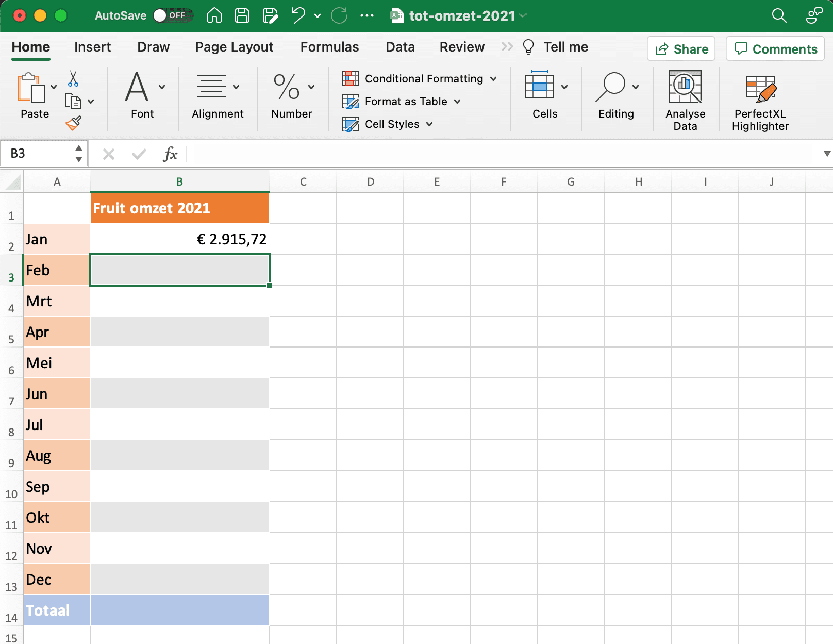Open the Cells dropdown arrow
This screenshot has height=644, width=833.
[x=565, y=87]
